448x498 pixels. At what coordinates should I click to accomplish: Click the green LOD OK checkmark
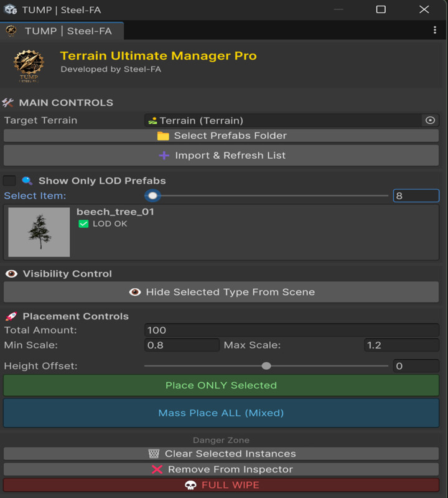[83, 224]
